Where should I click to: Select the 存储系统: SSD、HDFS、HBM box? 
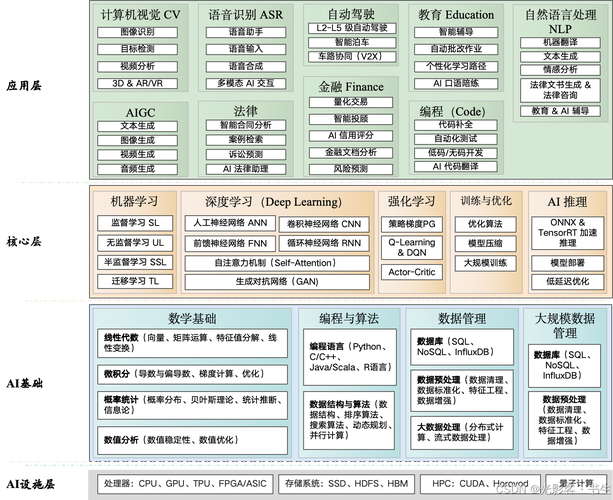(x=346, y=484)
